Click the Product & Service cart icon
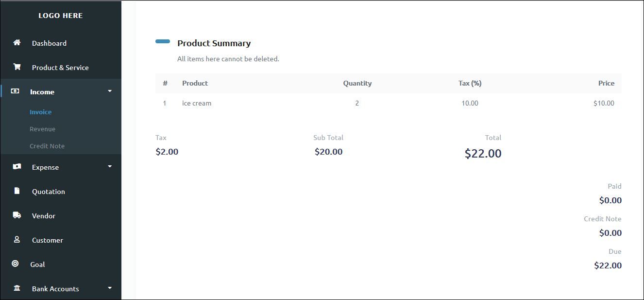This screenshot has width=644, height=300. (17, 67)
